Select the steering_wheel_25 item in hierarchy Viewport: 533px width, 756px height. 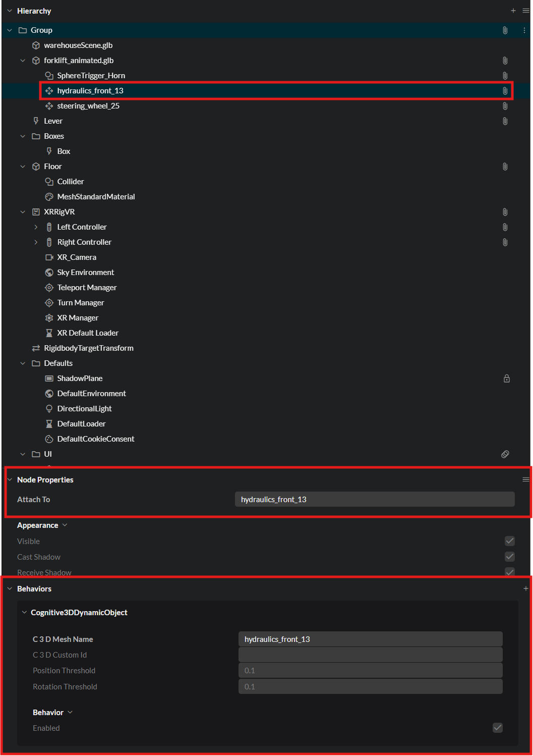[x=88, y=106]
